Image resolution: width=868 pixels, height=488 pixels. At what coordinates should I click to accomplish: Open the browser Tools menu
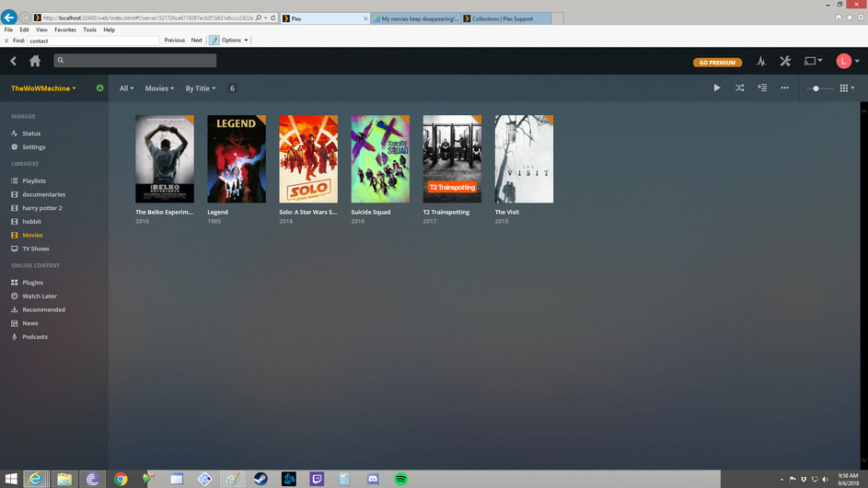pos(89,29)
